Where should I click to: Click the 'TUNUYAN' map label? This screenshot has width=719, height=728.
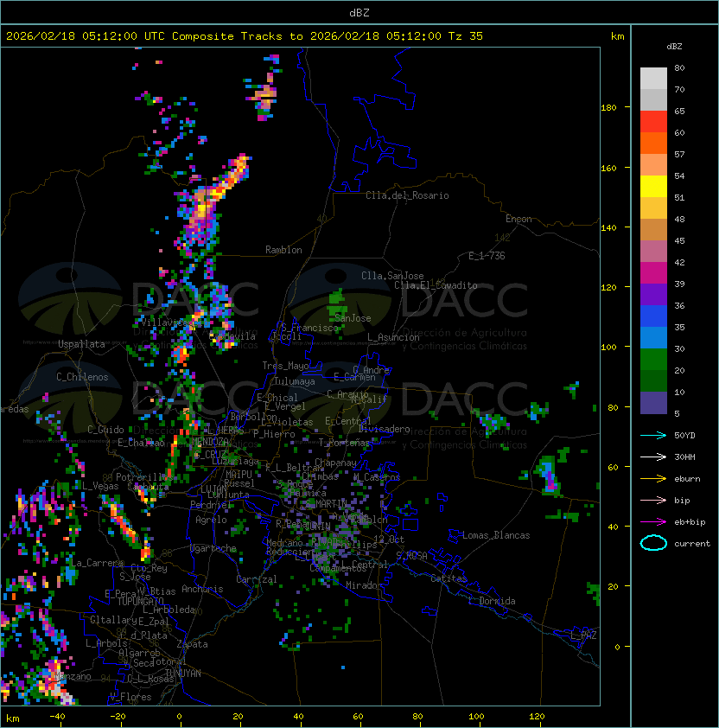point(183,673)
